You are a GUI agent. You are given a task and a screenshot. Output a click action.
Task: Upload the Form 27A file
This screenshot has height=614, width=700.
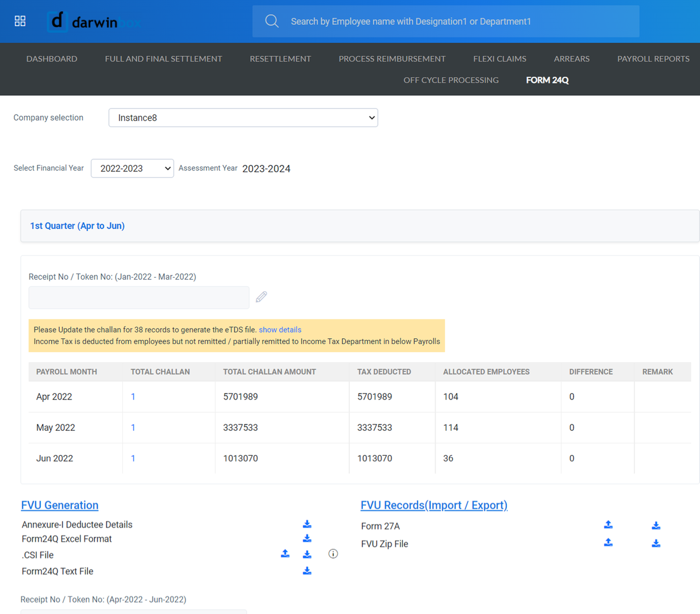(608, 525)
